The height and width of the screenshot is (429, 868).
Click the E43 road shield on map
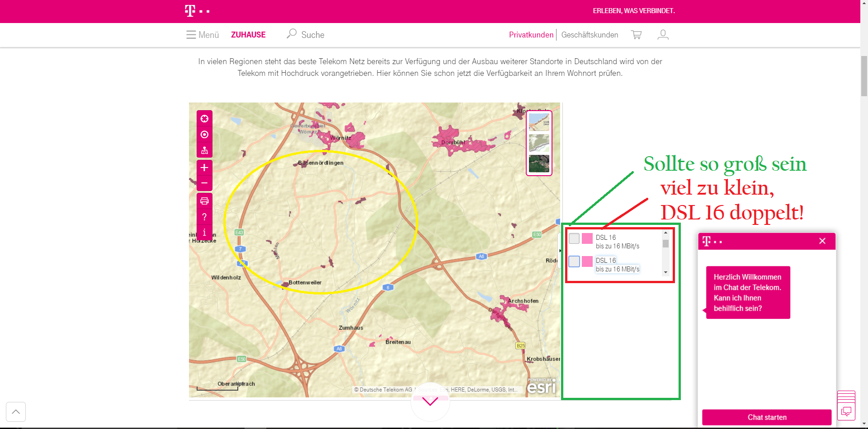pos(239,232)
